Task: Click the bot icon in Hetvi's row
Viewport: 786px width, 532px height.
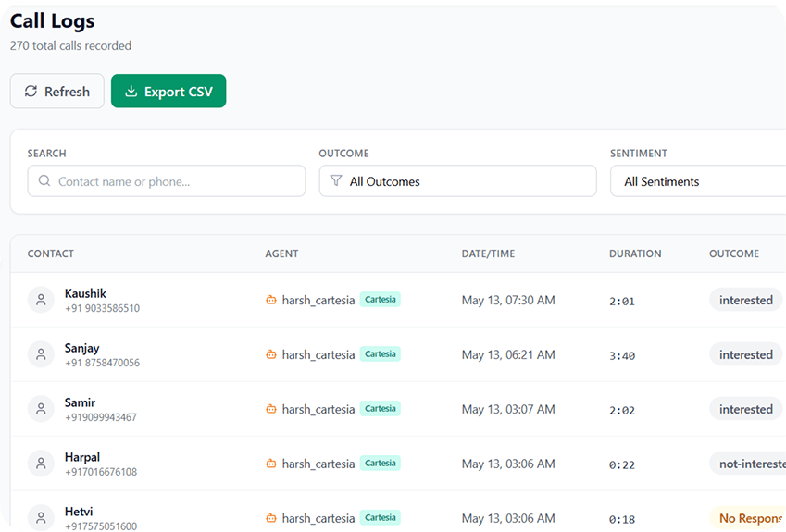Action: pyautogui.click(x=271, y=518)
